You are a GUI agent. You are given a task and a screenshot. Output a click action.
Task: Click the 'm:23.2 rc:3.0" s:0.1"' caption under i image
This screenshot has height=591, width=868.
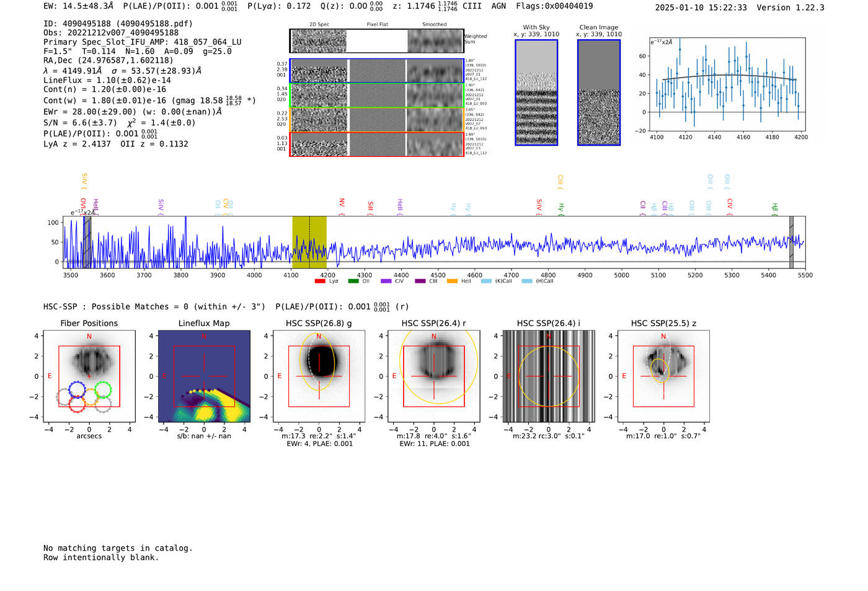[549, 436]
